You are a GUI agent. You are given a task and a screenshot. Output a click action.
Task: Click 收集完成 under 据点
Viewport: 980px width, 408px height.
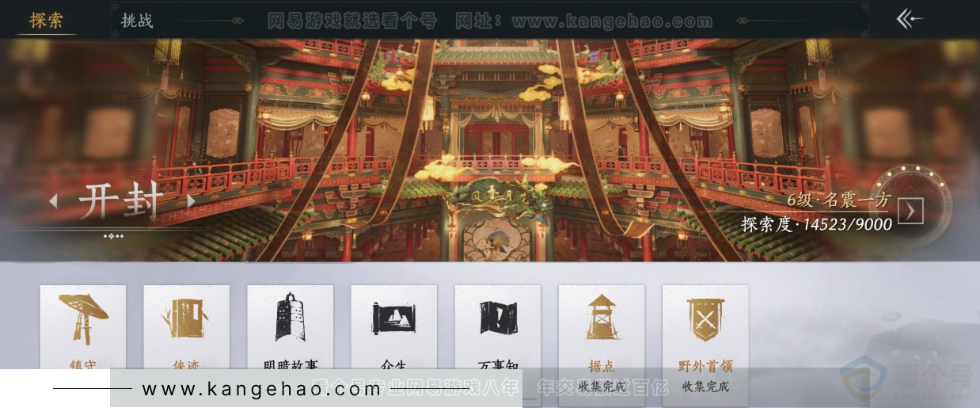(602, 387)
